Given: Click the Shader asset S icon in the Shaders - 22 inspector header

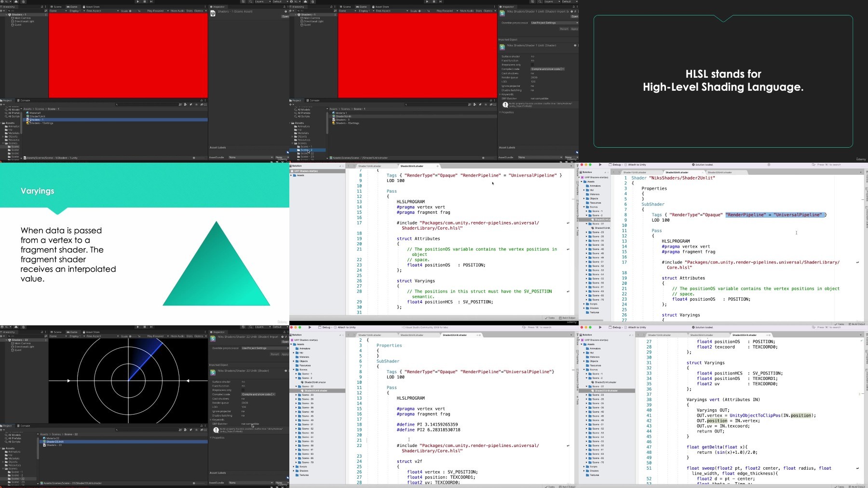Looking at the screenshot, I should pyautogui.click(x=213, y=338).
